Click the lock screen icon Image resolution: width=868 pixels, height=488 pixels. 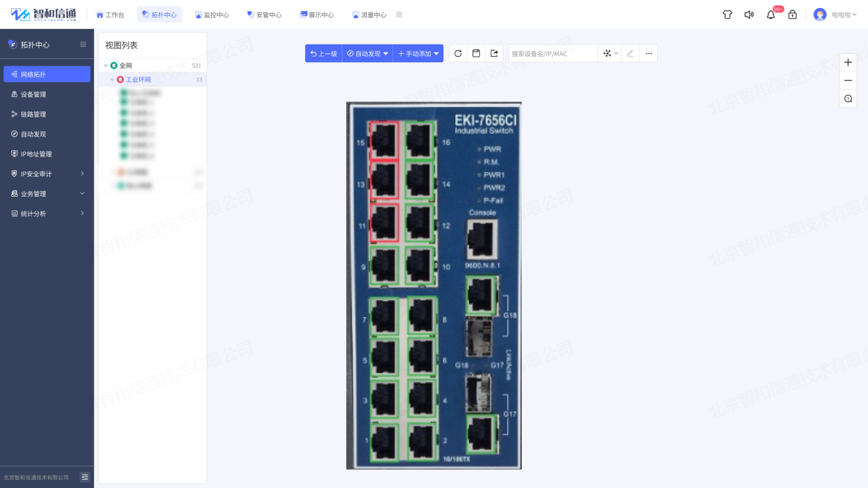pos(792,14)
